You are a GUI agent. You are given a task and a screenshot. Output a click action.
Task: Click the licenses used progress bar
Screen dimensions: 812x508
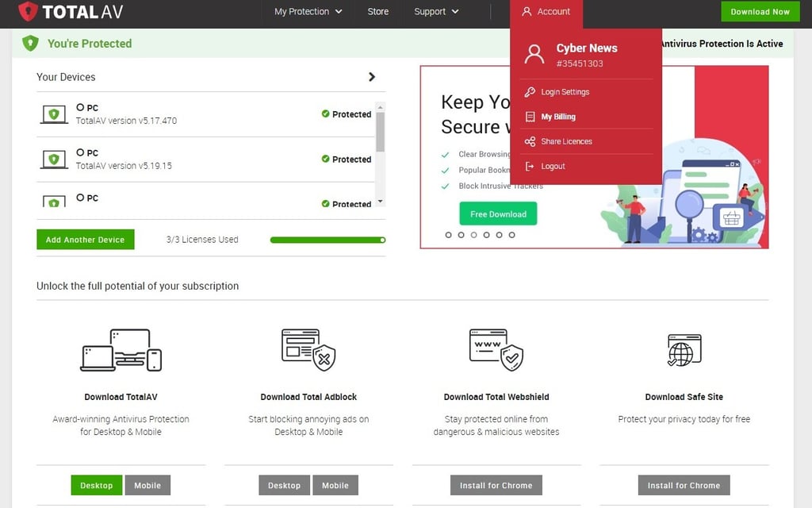click(327, 240)
